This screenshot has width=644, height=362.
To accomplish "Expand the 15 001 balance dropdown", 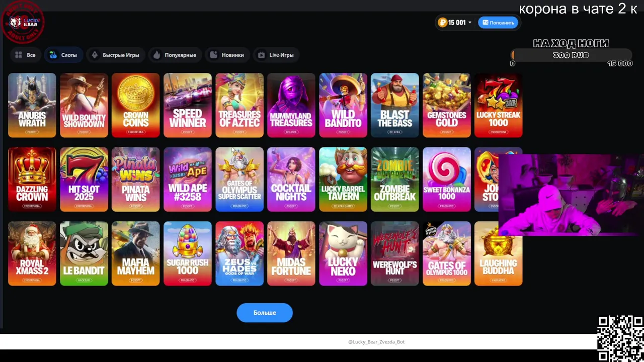I will pos(455,23).
